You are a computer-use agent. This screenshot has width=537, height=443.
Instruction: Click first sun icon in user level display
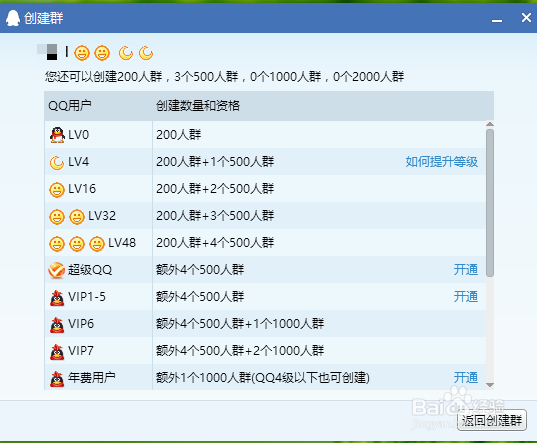point(82,53)
